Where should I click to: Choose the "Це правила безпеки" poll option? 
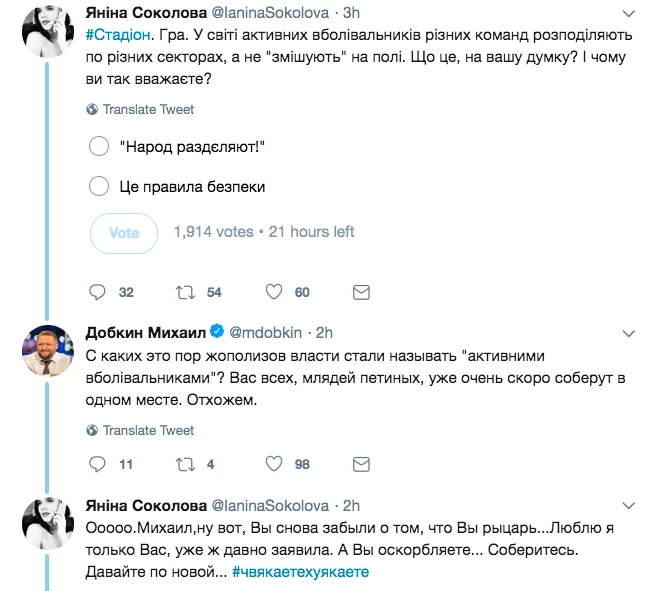99,186
